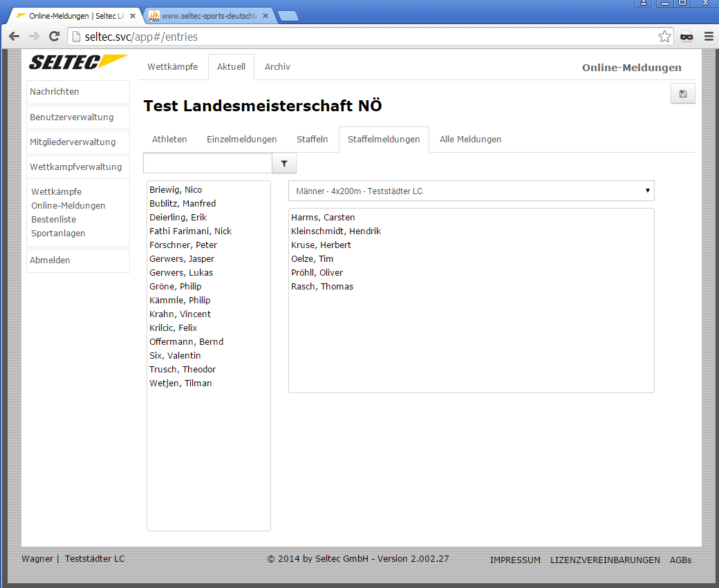The height and width of the screenshot is (588, 719).
Task: Open the IMPRESSUM footer link
Action: [x=515, y=560]
